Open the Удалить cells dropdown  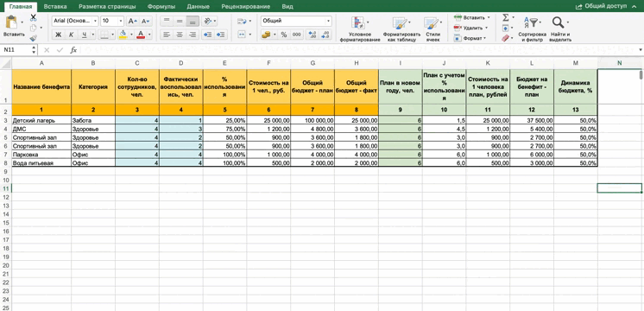(471, 28)
